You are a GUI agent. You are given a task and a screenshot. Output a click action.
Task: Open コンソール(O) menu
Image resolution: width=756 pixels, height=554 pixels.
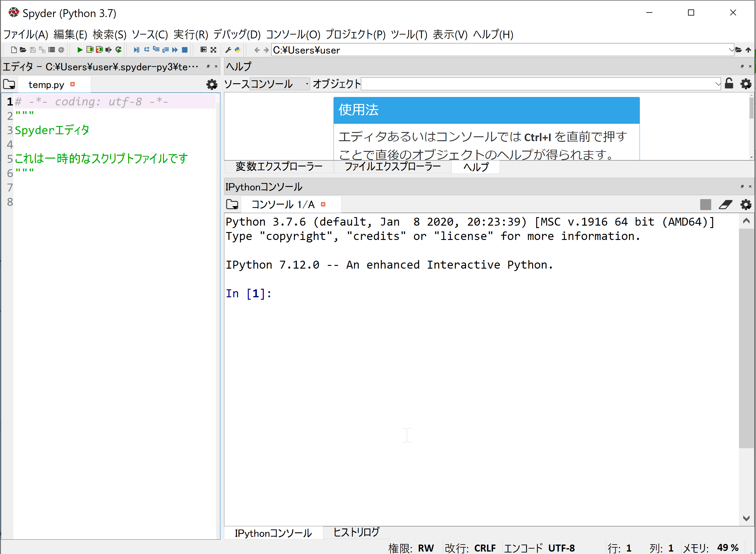[x=293, y=34]
